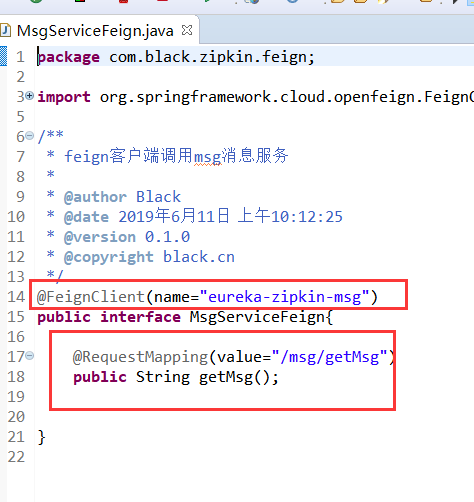Click line number 2 in the ruler
Screen dimensions: 474x502
21,77
